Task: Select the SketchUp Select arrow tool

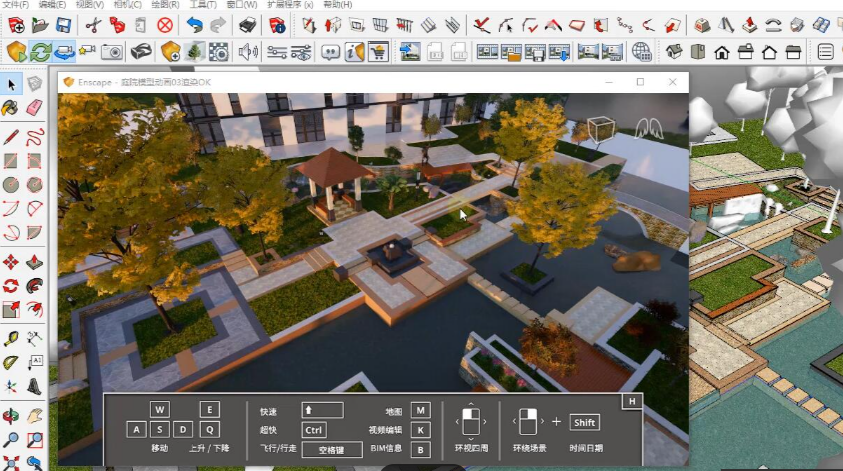Action: pos(11,84)
